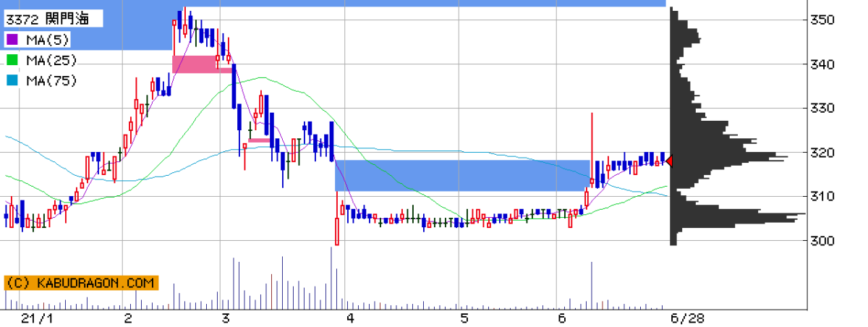The image size is (868, 327).
Task: Click the blue MA(75) legend swatch
Action: click(11, 80)
